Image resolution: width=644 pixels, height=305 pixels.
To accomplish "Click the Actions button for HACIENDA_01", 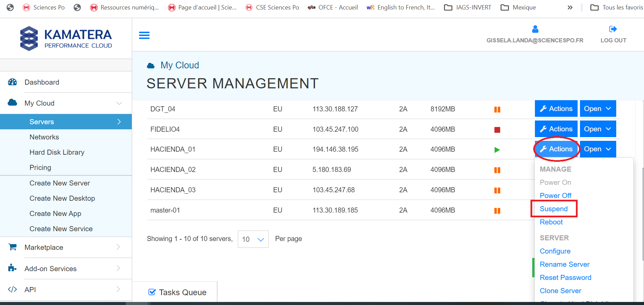I will pyautogui.click(x=556, y=149).
